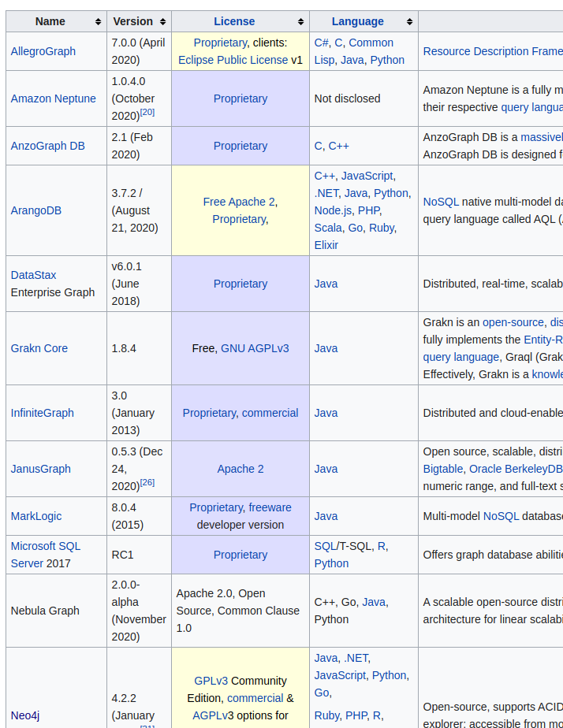Follow citation [26] in JanusGraph version
563x728 pixels.
click(x=147, y=483)
